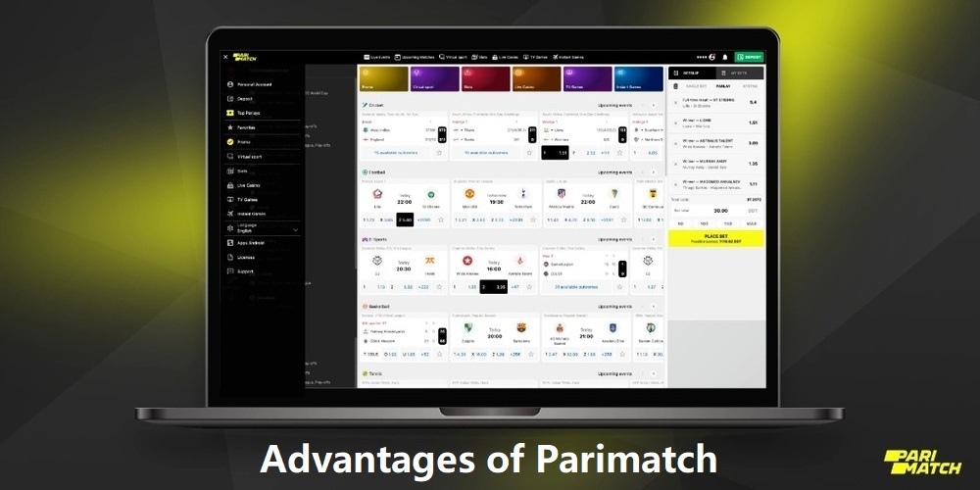Next arrow in E-Sports upcoming events
This screenshot has width=980, height=490.
tap(653, 239)
